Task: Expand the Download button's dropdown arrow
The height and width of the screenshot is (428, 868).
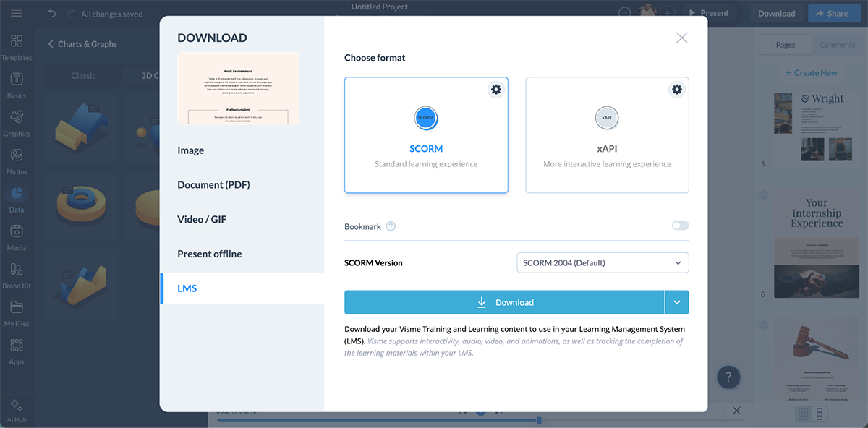Action: pyautogui.click(x=677, y=302)
